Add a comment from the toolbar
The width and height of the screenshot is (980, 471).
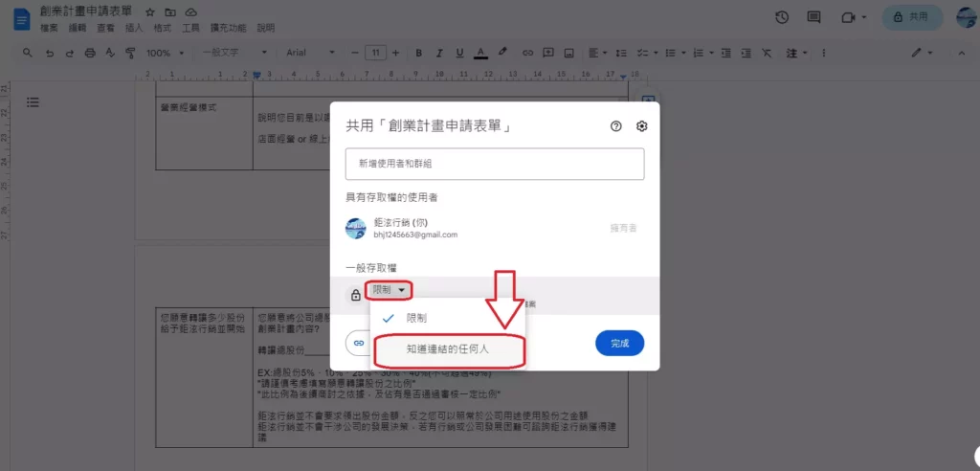click(548, 53)
